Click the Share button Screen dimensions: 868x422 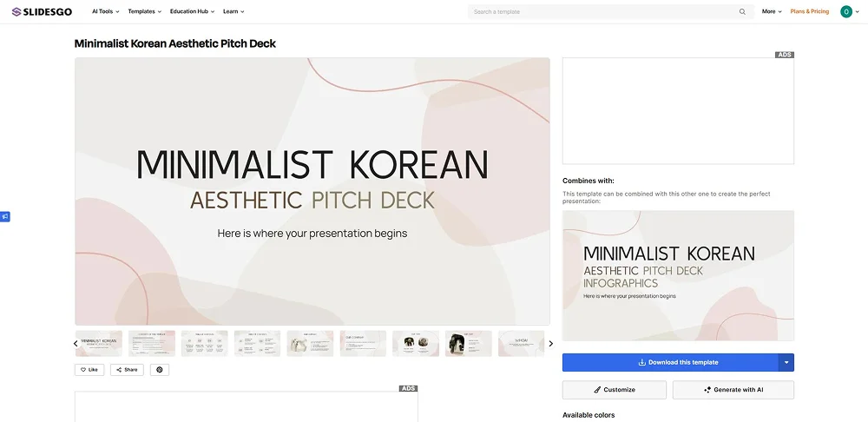pos(127,369)
